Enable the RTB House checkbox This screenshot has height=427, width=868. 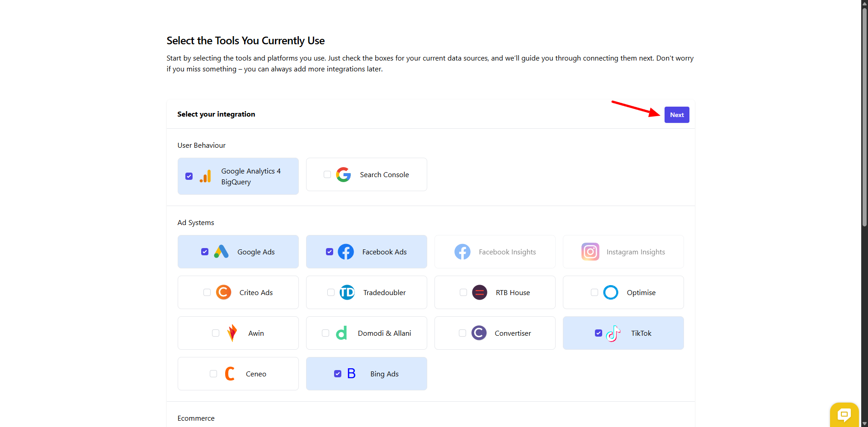click(463, 292)
